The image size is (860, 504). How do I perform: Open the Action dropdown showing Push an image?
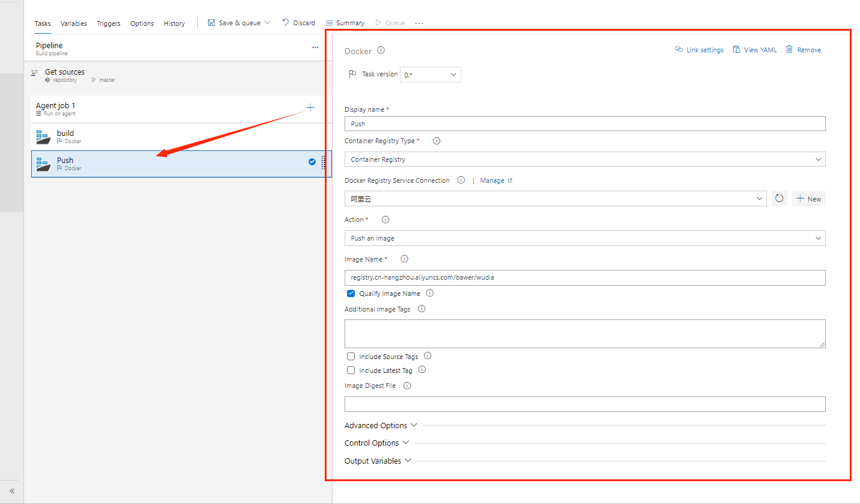[585, 238]
